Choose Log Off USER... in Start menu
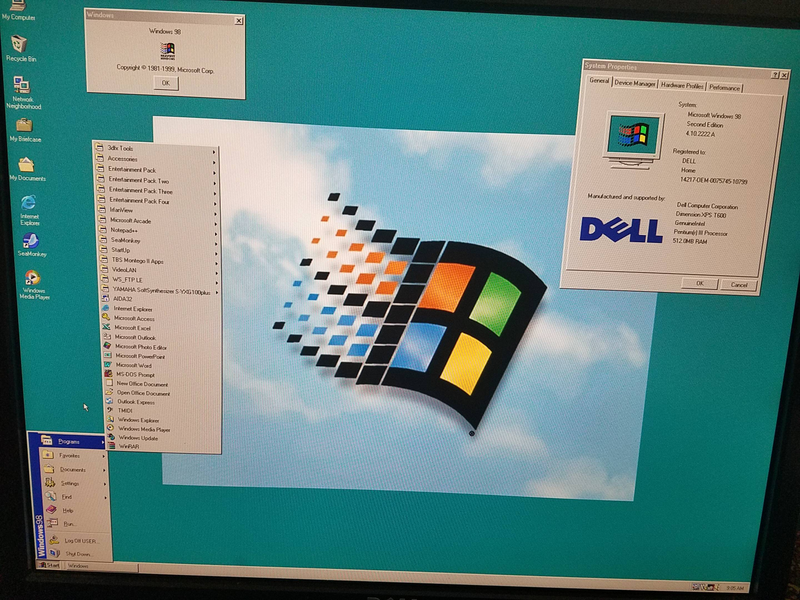The width and height of the screenshot is (800, 600). tap(79, 541)
